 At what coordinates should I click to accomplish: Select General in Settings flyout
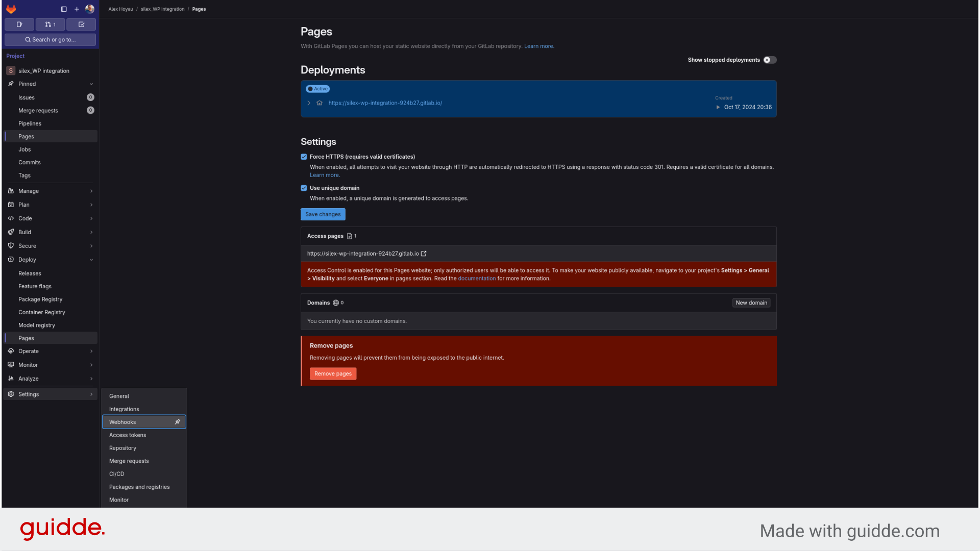[144, 396]
